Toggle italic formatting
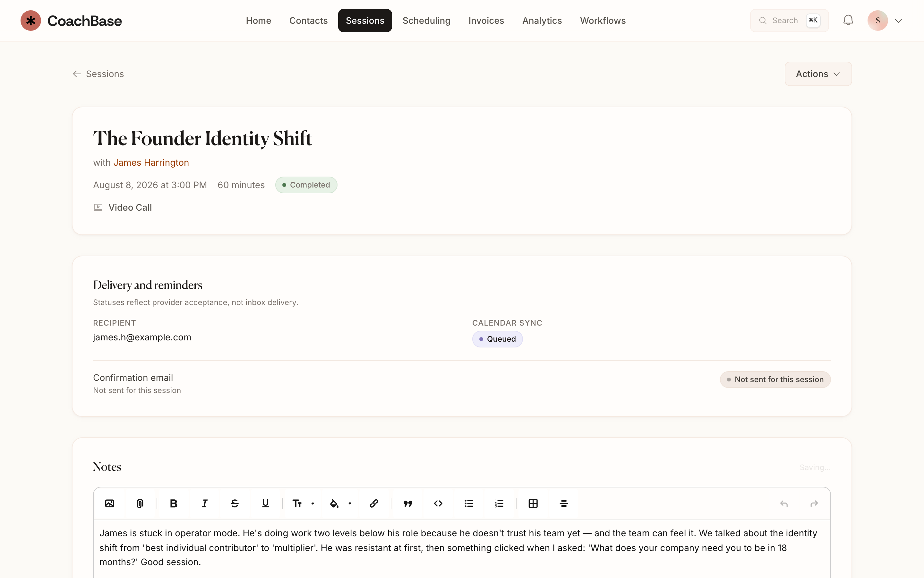This screenshot has width=924, height=578. click(x=204, y=504)
